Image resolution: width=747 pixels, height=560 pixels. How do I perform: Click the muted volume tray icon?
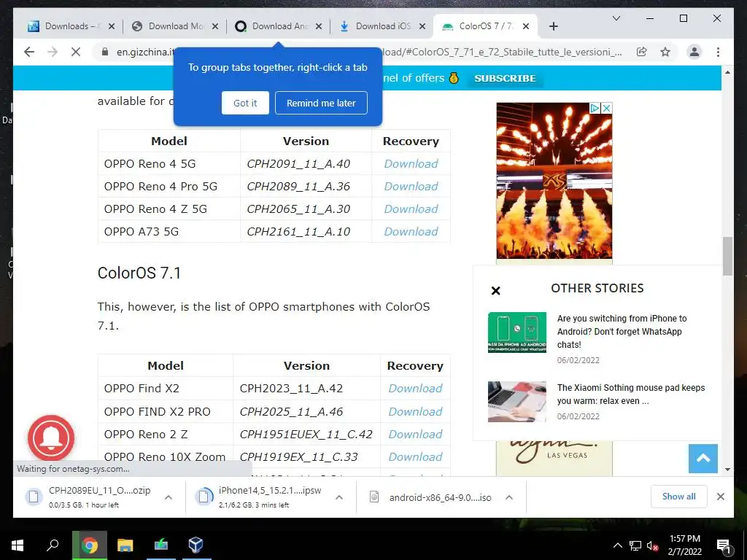tap(652, 545)
